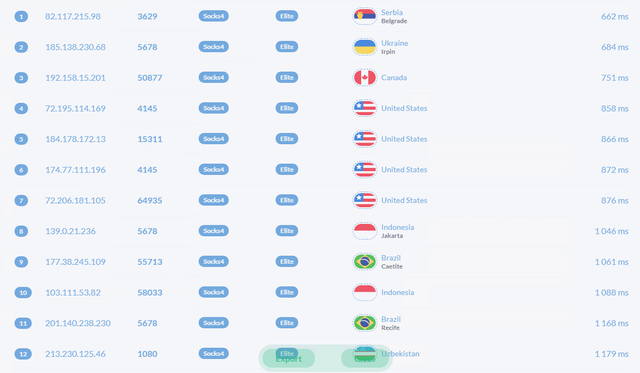
Task: Click the Indonesia flag beside Jakarta
Action: point(364,231)
